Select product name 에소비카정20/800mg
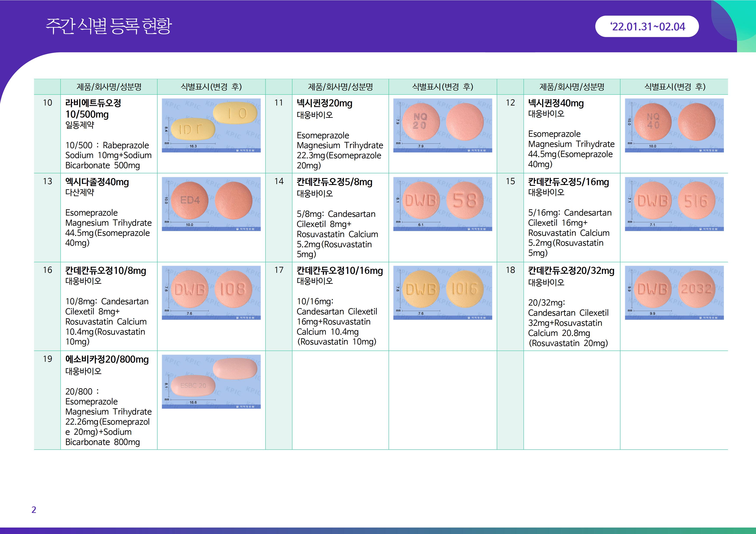The height and width of the screenshot is (534, 756). (107, 359)
